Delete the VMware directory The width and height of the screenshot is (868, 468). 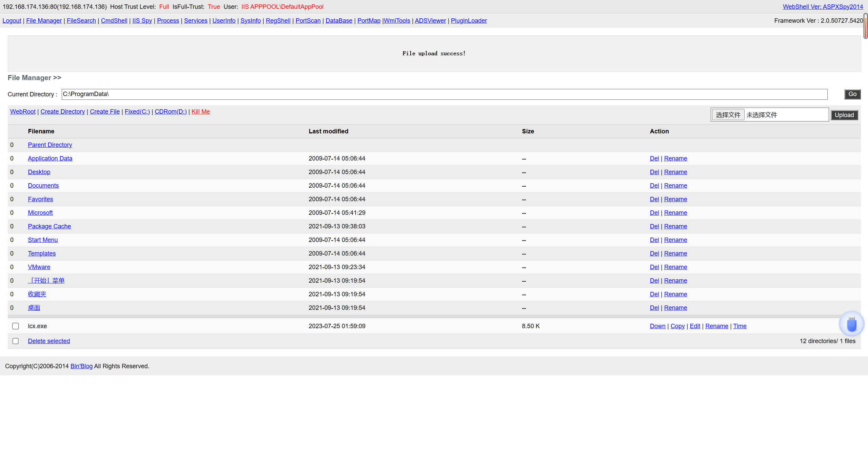pos(654,267)
